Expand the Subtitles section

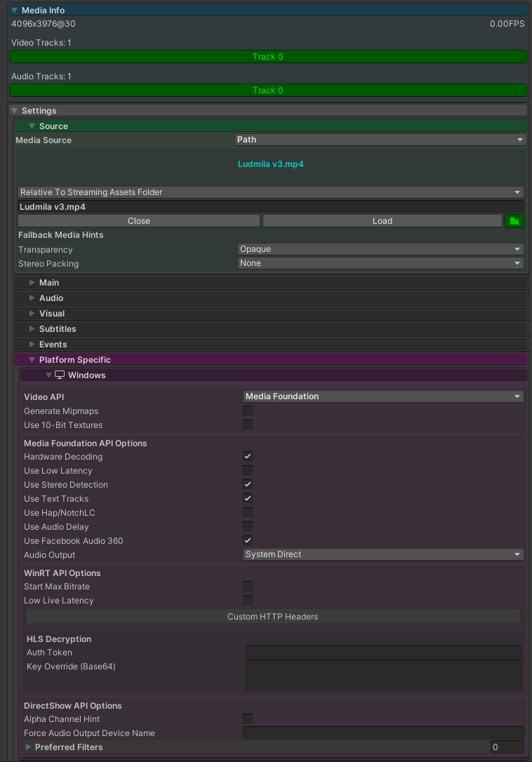tap(32, 328)
